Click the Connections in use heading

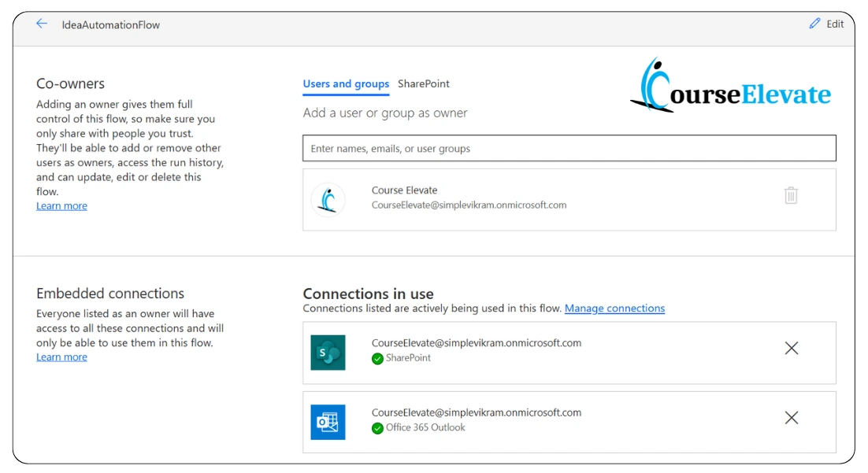click(368, 294)
